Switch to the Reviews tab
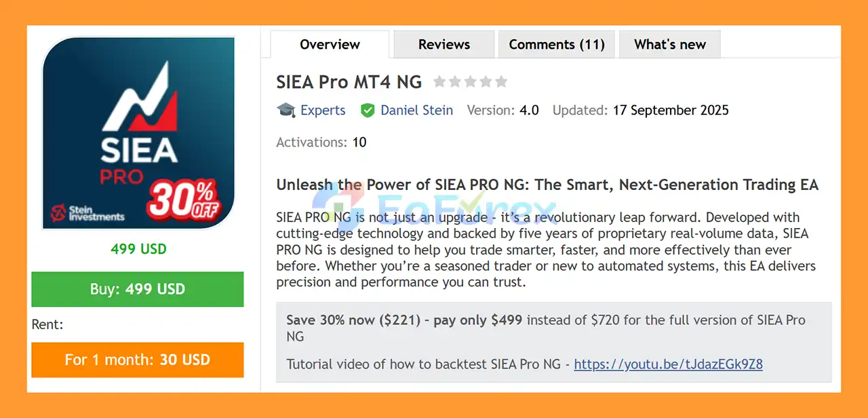The height and width of the screenshot is (418, 868). point(443,44)
